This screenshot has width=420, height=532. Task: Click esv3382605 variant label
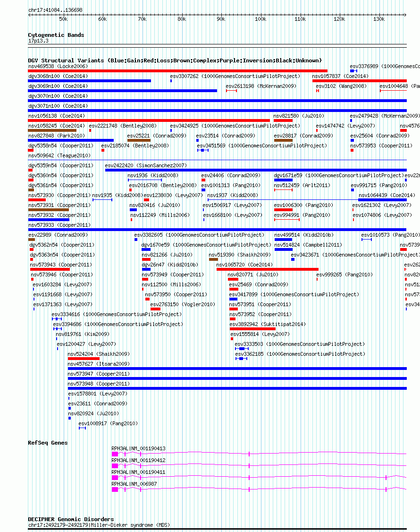coord(199,235)
